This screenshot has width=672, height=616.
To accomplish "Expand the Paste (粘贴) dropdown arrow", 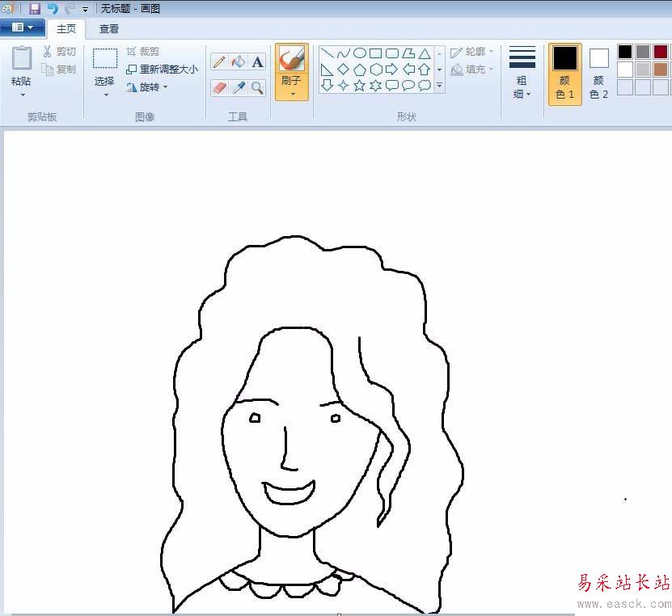I will pos(23,95).
